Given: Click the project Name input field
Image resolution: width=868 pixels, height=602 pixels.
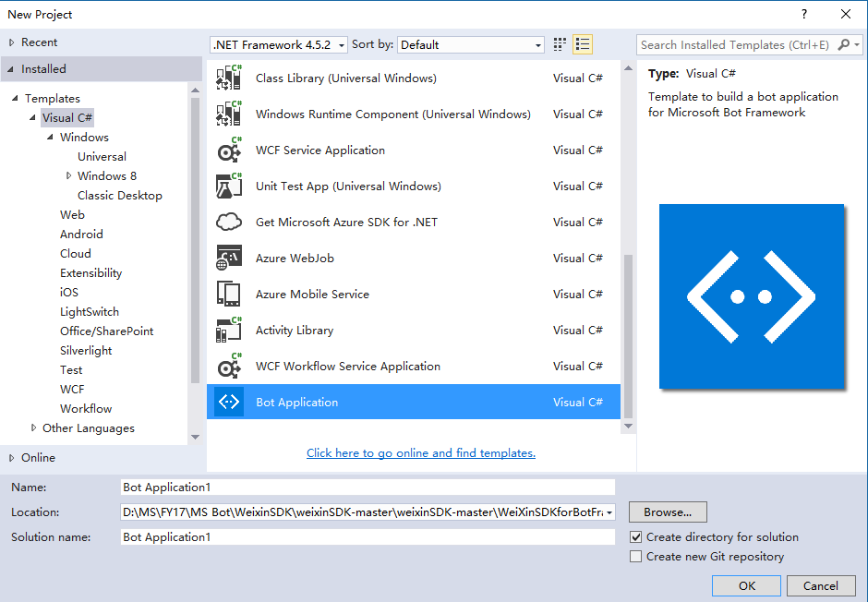Looking at the screenshot, I should pyautogui.click(x=368, y=487).
